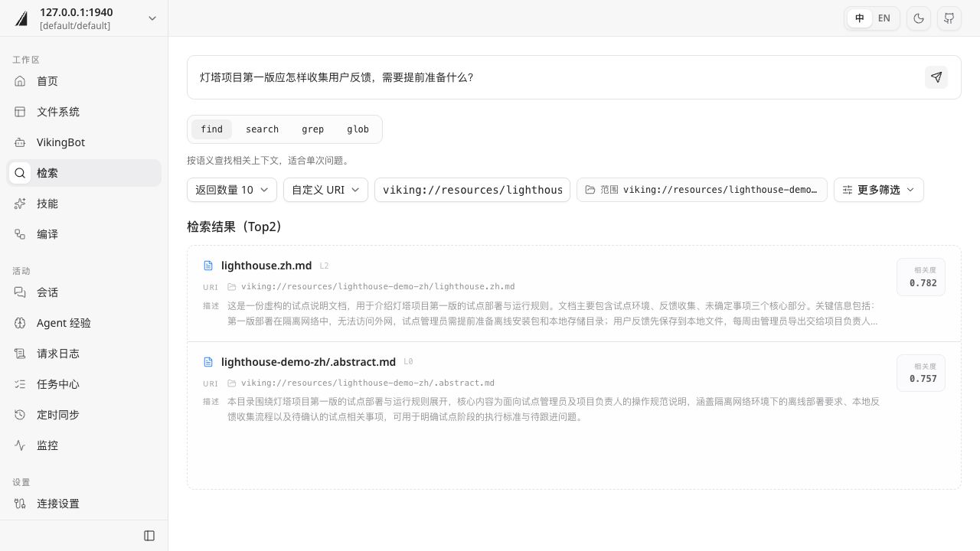Click the 检索结果（Top2）heading

pos(236,227)
